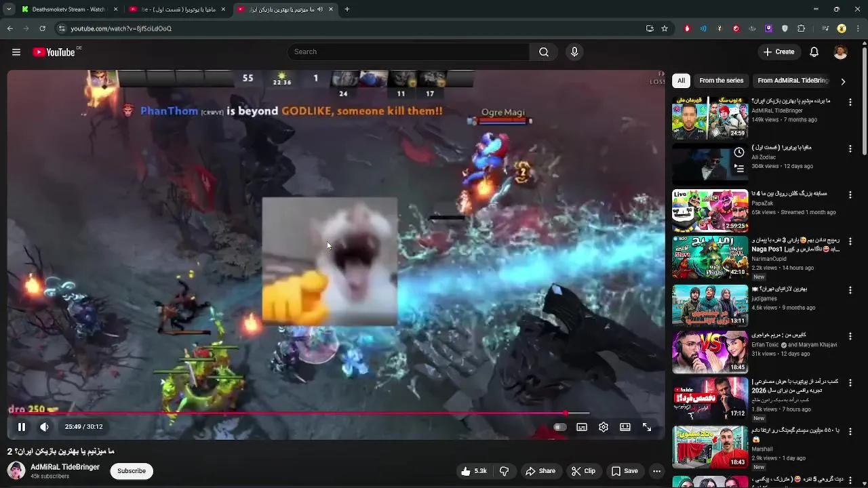Image resolution: width=868 pixels, height=488 pixels.
Task: Open options for Marshall video
Action: coord(850,430)
